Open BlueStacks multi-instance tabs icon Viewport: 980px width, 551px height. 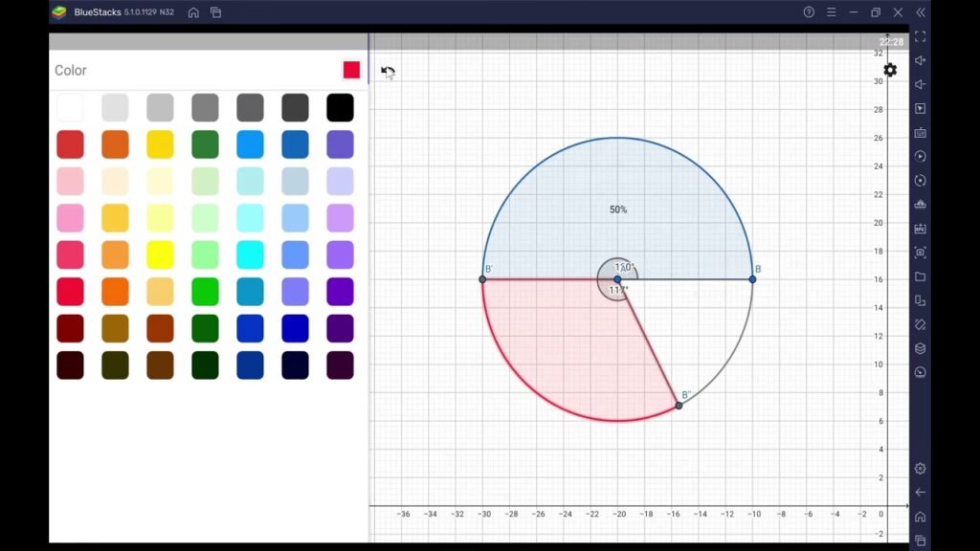pos(215,12)
